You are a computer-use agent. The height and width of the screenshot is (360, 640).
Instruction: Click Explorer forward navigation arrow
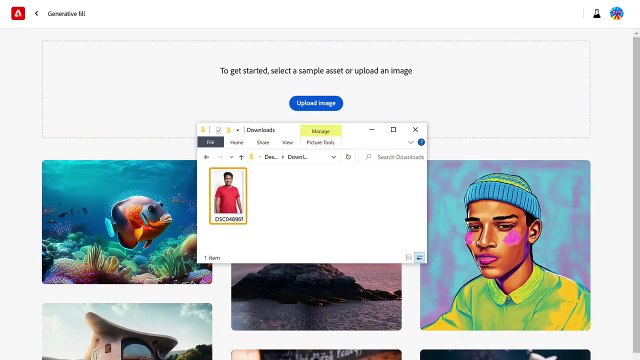pos(220,157)
